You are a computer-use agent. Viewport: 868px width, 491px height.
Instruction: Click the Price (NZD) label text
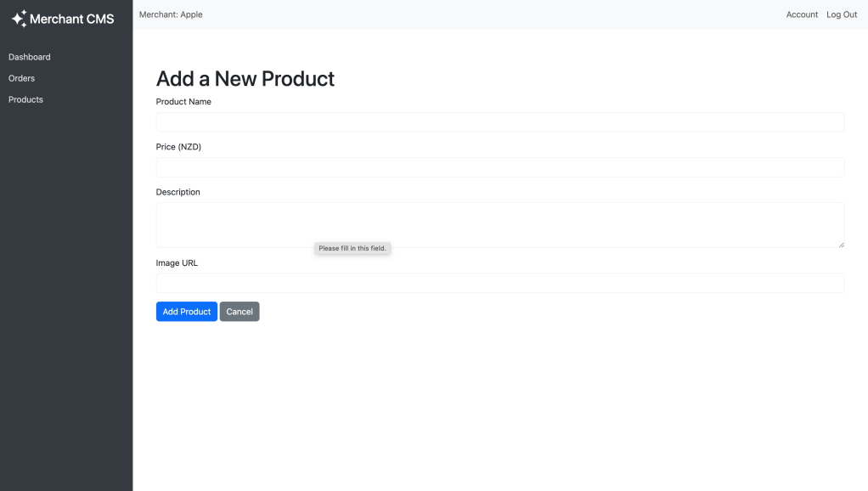[x=178, y=147]
